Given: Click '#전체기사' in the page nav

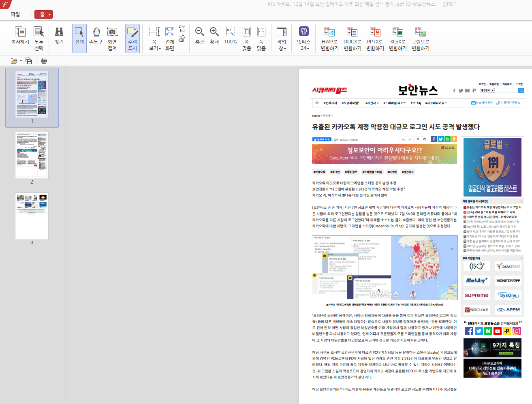Looking at the screenshot, I should [x=330, y=103].
